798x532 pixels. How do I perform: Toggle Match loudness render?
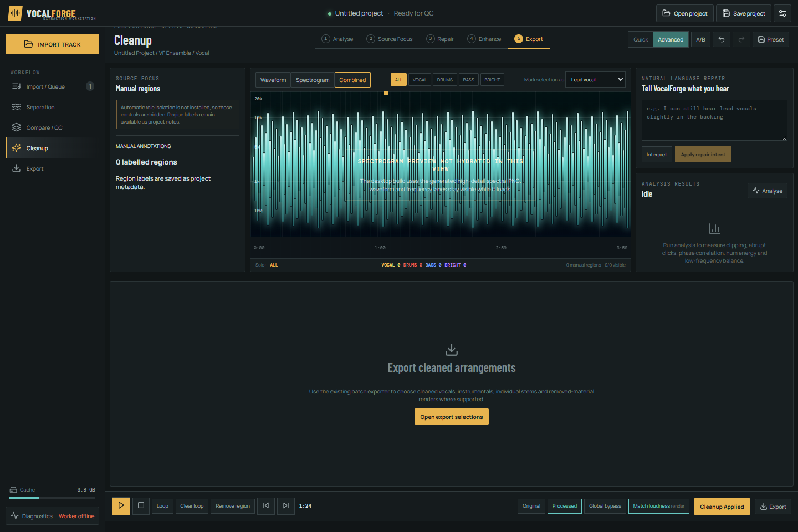pos(659,506)
